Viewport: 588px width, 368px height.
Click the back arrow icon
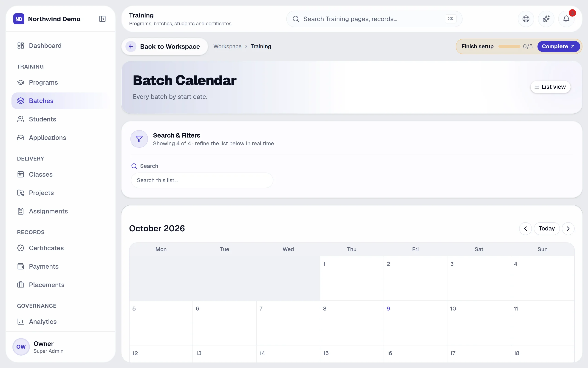[131, 46]
